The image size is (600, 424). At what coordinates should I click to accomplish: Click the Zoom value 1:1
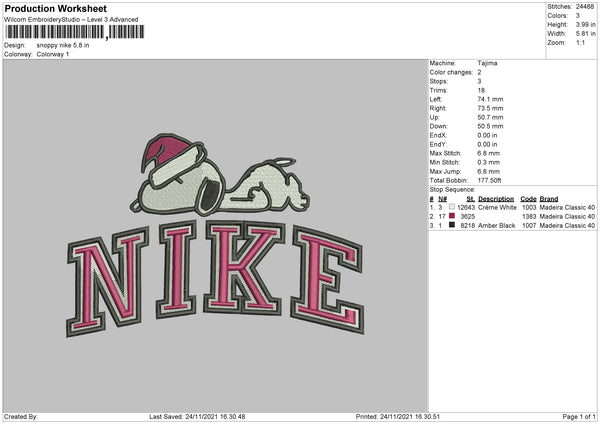click(580, 42)
